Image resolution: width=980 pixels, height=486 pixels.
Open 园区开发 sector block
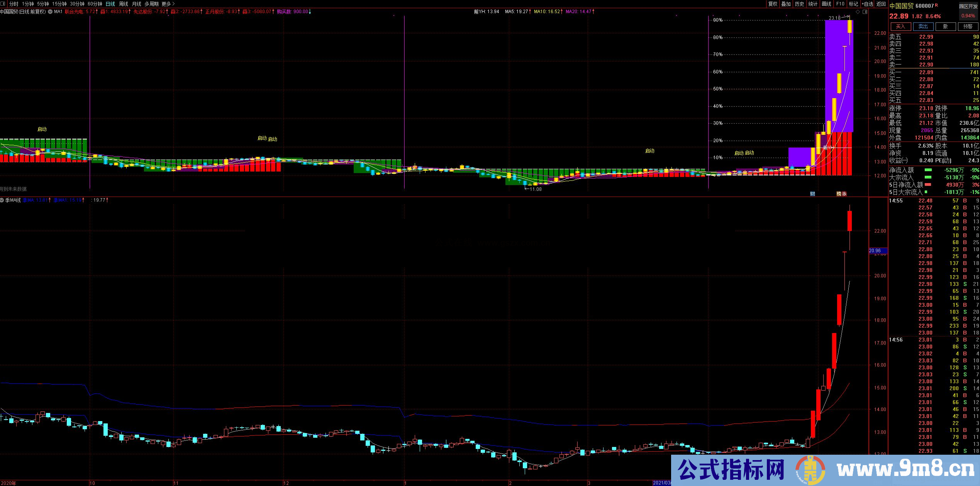coord(968,7)
